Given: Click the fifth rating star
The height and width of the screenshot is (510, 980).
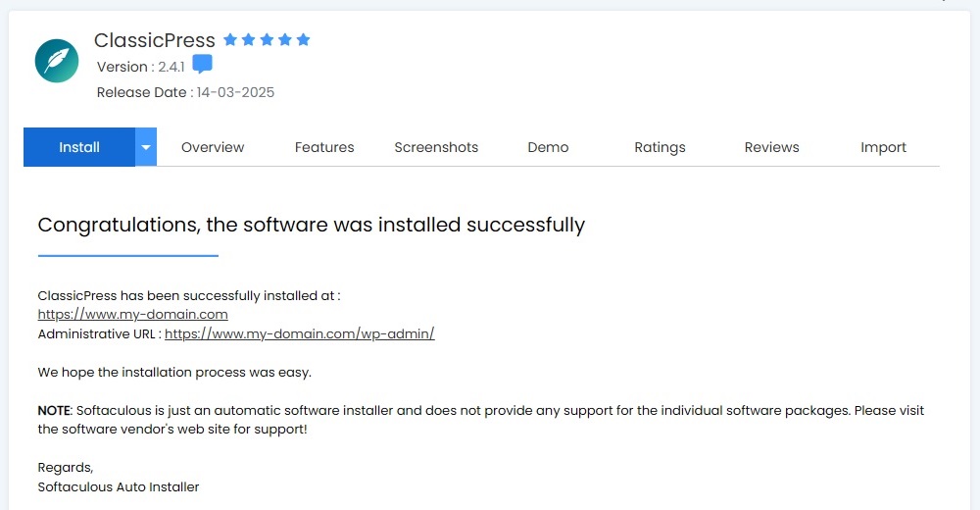Looking at the screenshot, I should (303, 40).
